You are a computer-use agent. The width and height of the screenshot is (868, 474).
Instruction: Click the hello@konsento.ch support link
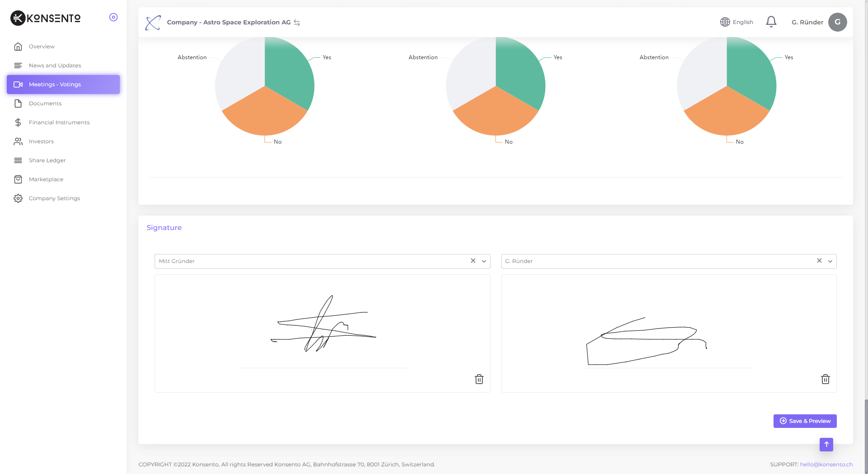tap(826, 464)
